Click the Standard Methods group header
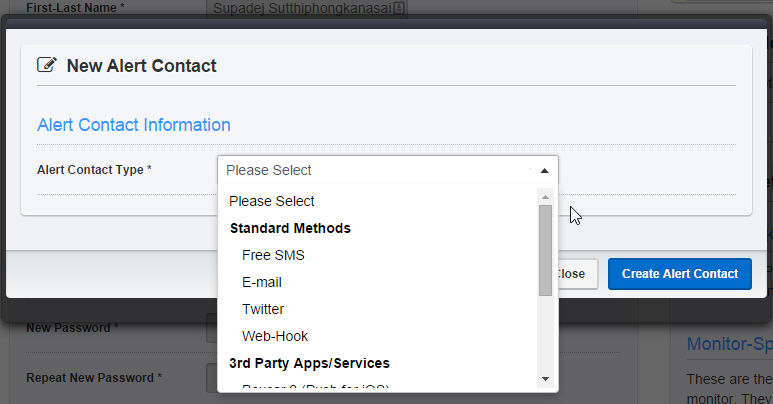This screenshot has width=773, height=404. pos(290,228)
